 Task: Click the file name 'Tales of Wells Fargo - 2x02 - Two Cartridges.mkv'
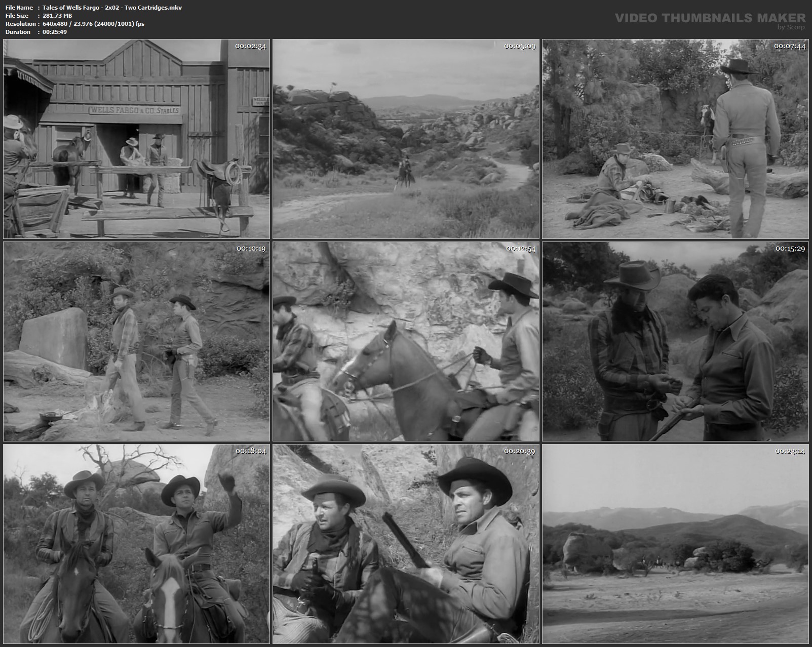[x=112, y=8]
